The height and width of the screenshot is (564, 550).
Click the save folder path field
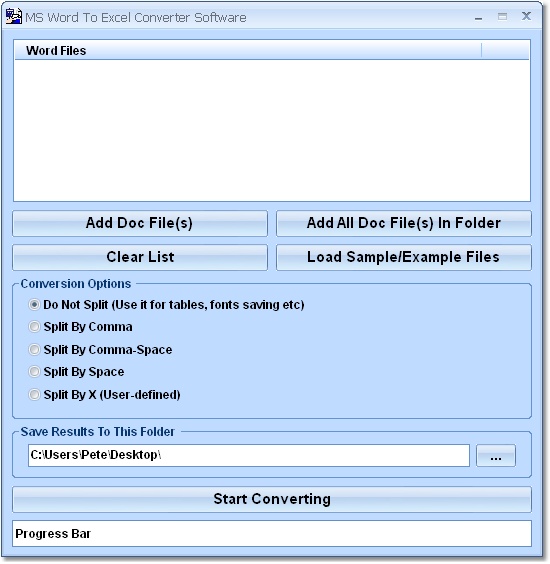coord(249,455)
